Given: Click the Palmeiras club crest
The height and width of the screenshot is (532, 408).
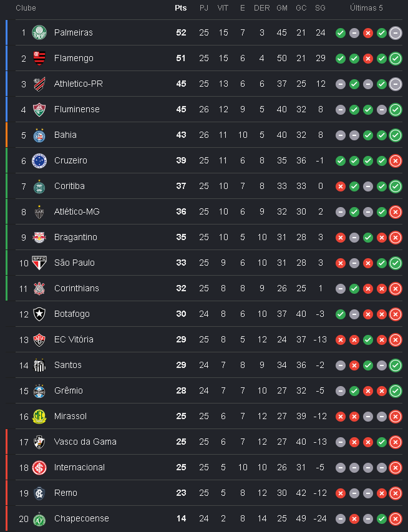Looking at the screenshot, I should (x=39, y=32).
